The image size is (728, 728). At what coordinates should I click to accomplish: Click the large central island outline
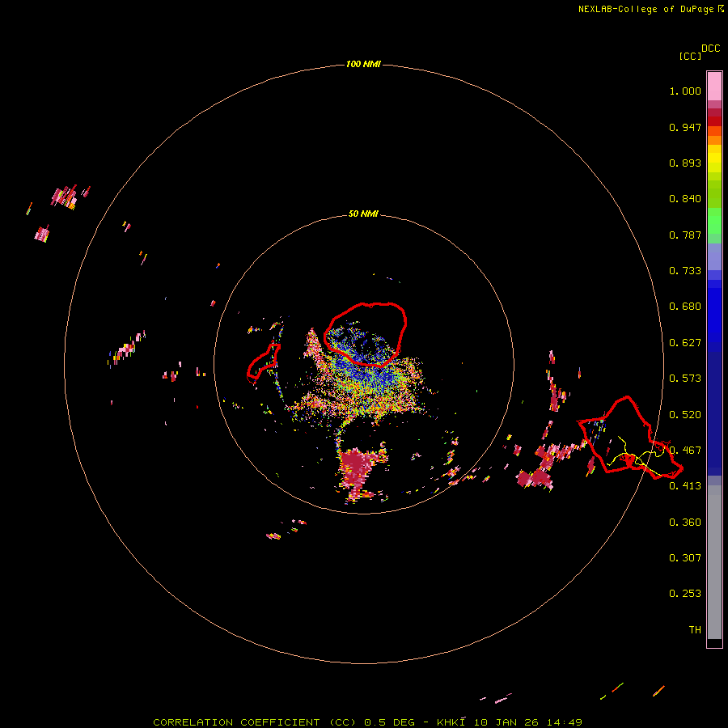pos(366,333)
